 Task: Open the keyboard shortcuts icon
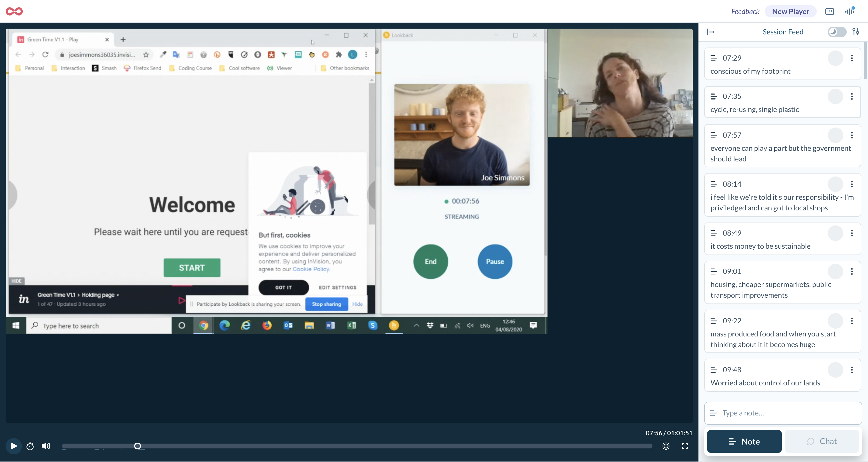click(x=829, y=11)
